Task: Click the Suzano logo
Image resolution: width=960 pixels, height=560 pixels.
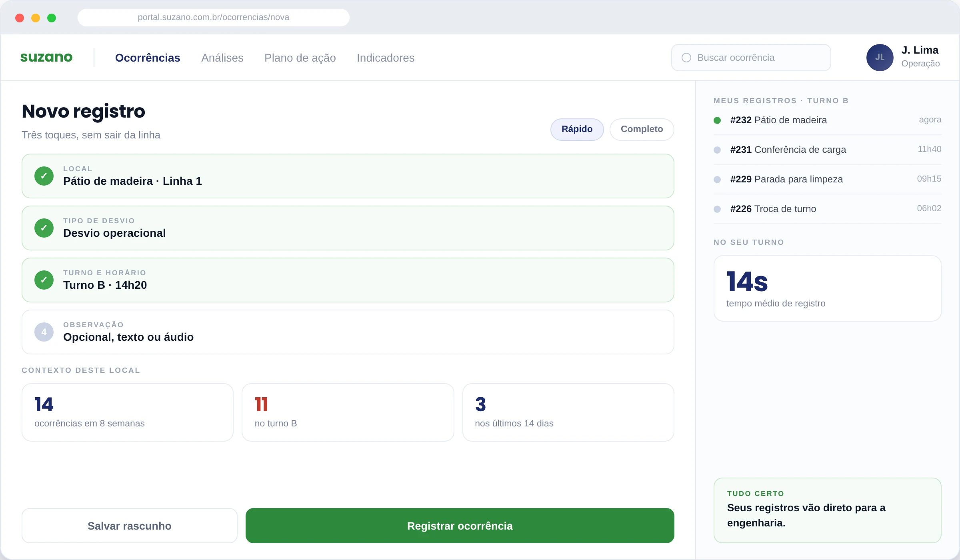Action: point(46,58)
